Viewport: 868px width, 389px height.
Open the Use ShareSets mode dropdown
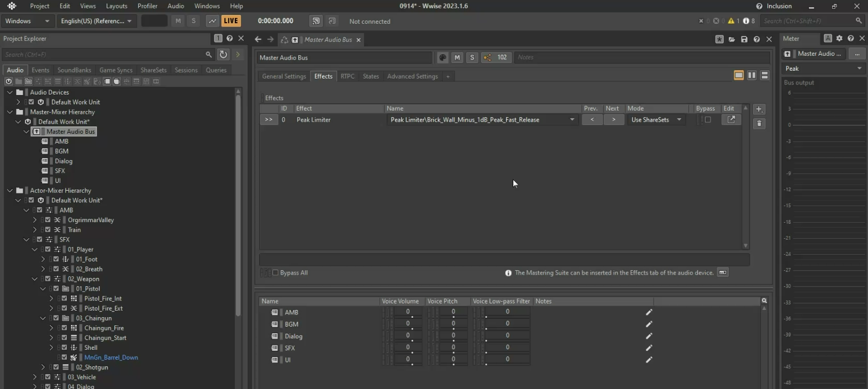[656, 119]
